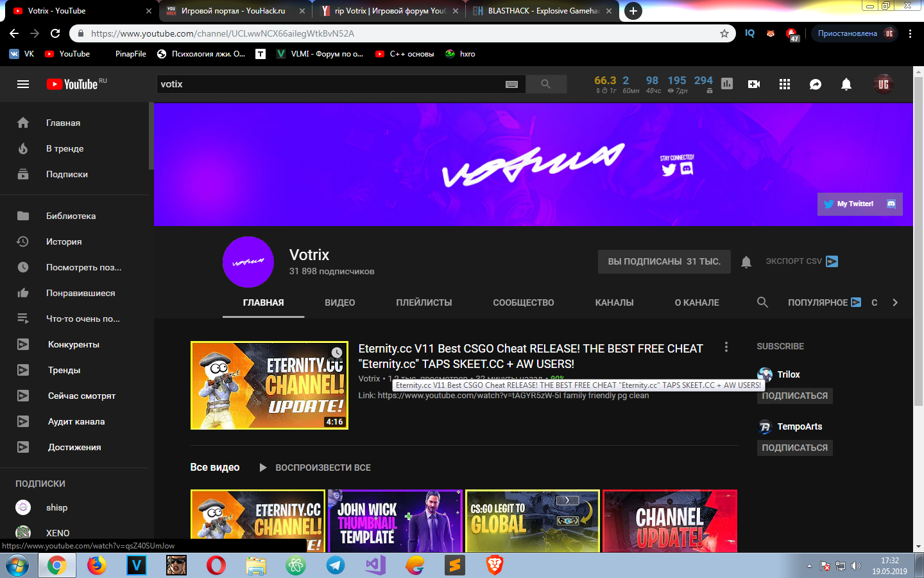
Task: Open the 'John Wick Thumbnail Template' video thumbnail
Action: (x=395, y=521)
